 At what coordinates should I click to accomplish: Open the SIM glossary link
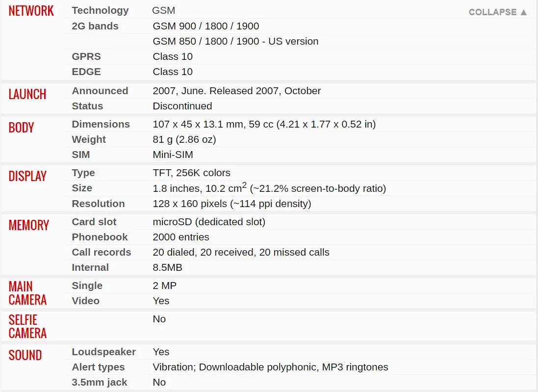[80, 155]
